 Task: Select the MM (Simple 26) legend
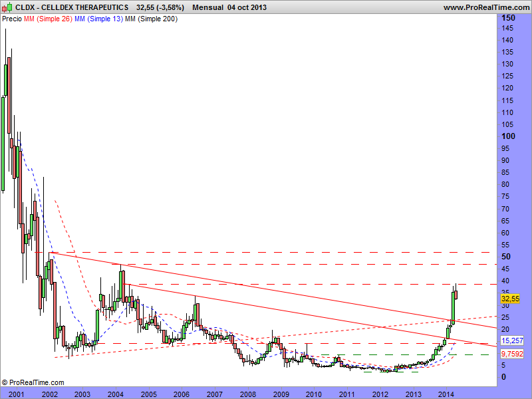click(x=48, y=19)
